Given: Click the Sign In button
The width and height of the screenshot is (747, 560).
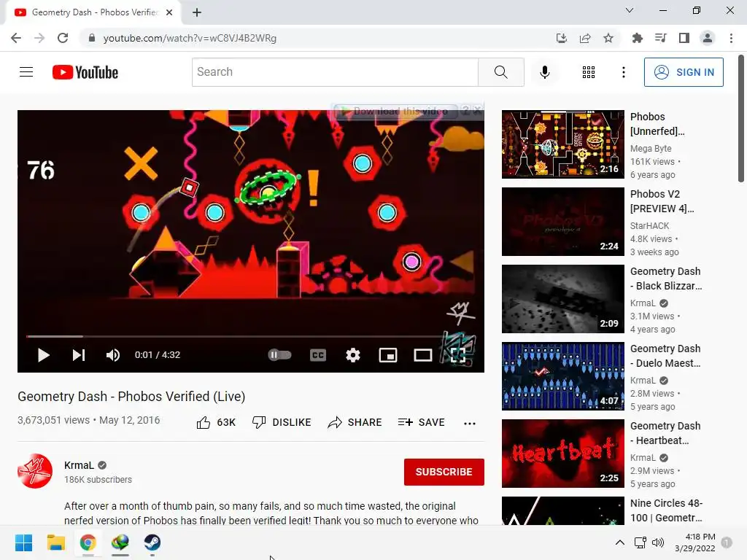Looking at the screenshot, I should [x=684, y=72].
